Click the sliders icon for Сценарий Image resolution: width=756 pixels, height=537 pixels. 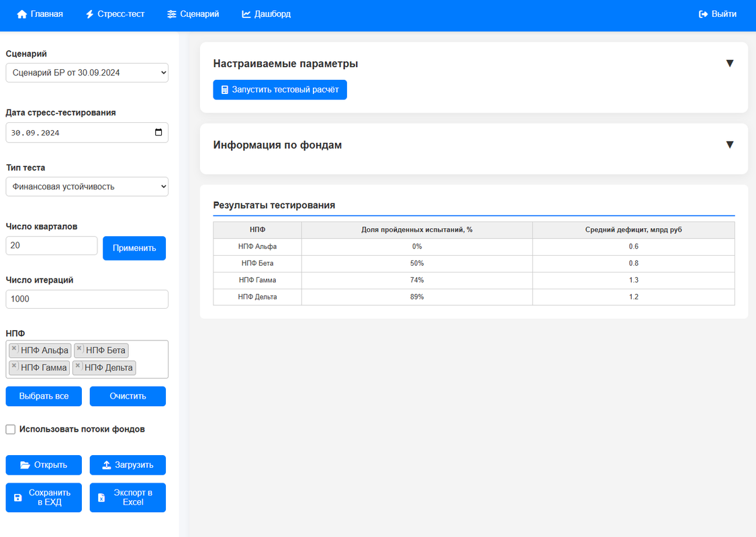[x=172, y=15]
